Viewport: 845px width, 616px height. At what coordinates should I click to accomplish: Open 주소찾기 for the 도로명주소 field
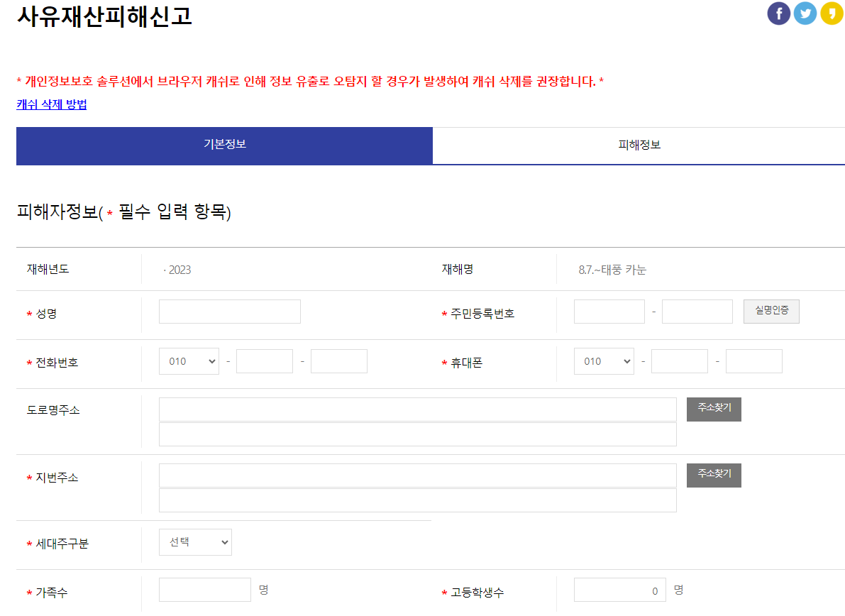(713, 409)
